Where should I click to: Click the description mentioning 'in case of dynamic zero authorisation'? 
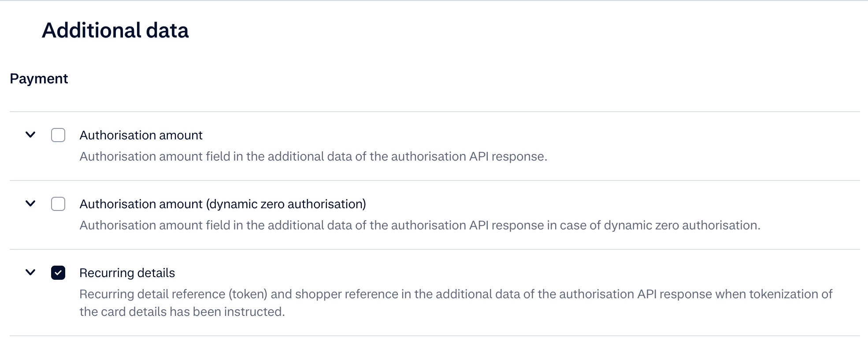click(419, 225)
